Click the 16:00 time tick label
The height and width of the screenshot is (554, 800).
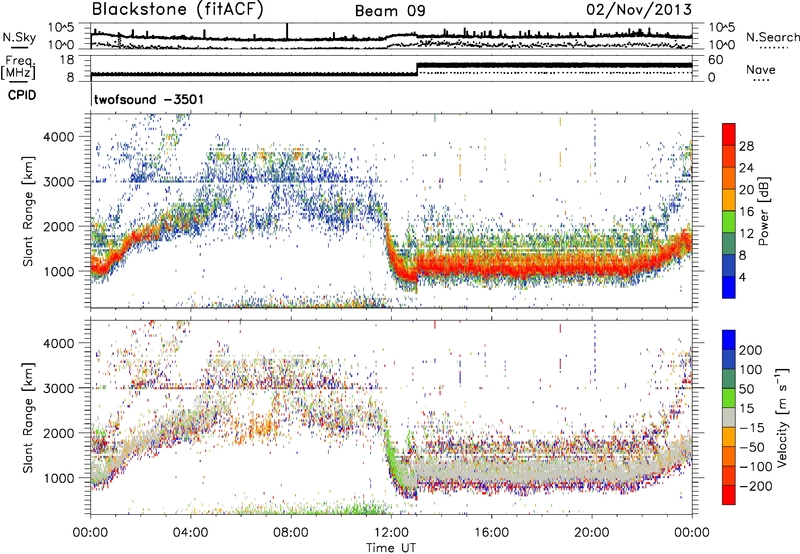491,533
